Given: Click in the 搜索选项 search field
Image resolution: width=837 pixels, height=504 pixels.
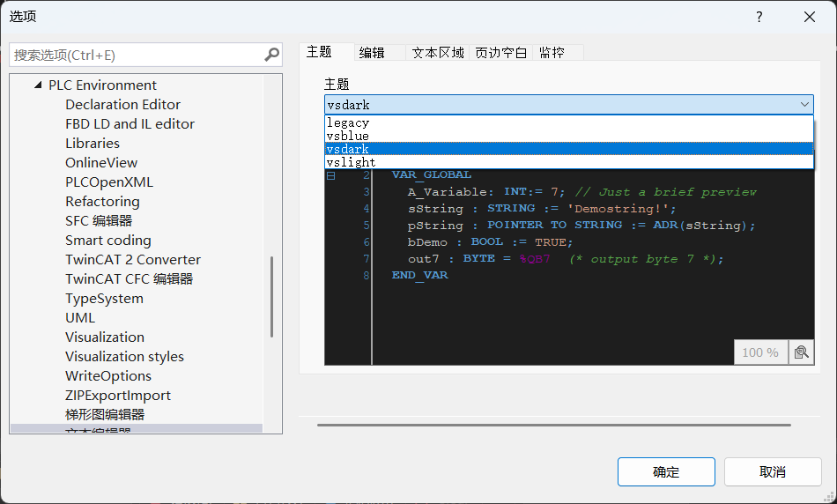Looking at the screenshot, I should pyautogui.click(x=137, y=55).
